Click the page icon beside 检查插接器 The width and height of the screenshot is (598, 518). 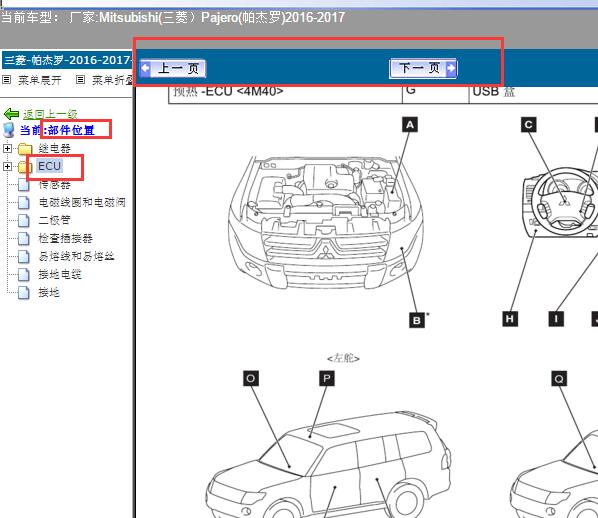click(24, 239)
